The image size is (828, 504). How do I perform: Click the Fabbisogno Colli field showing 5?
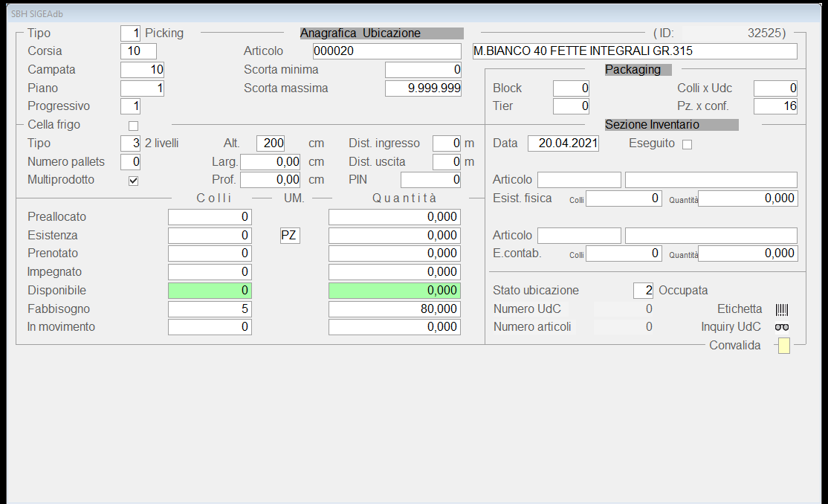(x=210, y=309)
